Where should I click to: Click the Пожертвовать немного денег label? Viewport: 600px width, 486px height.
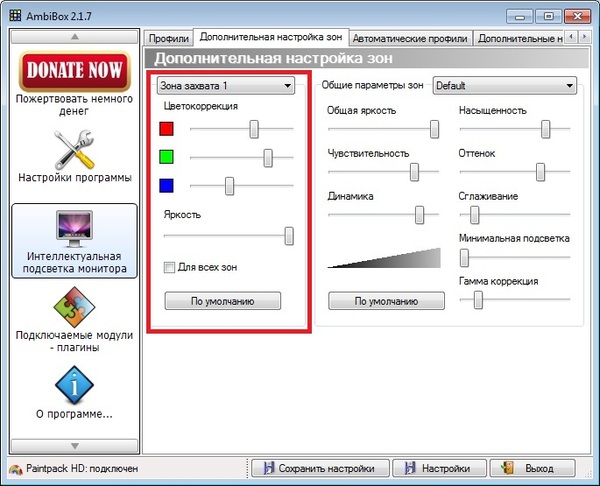74,105
